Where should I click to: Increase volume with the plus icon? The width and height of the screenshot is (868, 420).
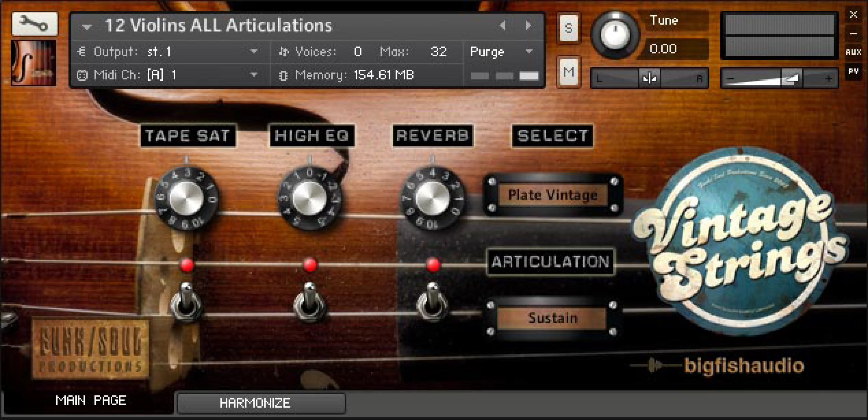829,79
